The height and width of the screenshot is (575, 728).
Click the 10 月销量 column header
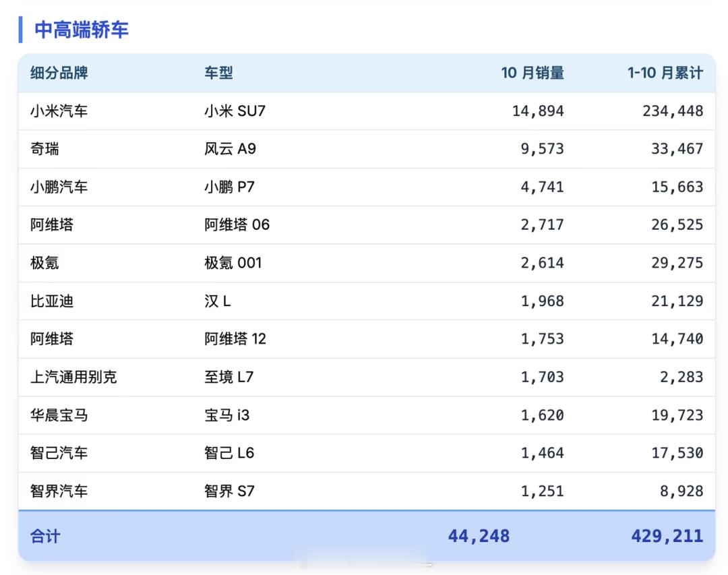point(533,73)
